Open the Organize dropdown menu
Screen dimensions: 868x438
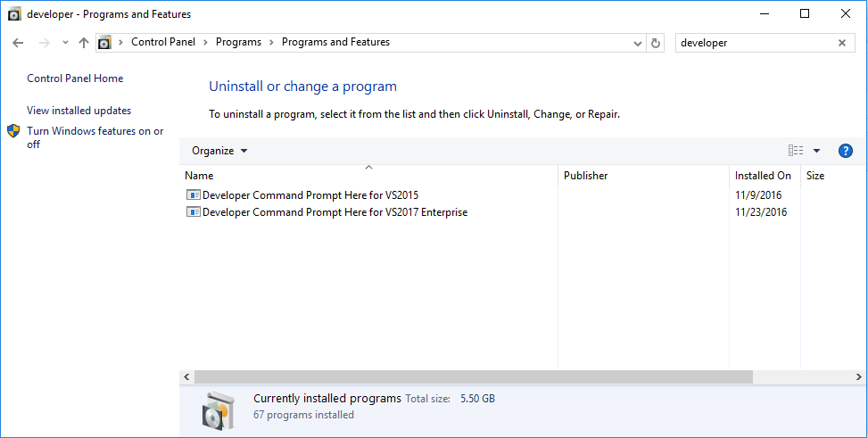tap(219, 151)
